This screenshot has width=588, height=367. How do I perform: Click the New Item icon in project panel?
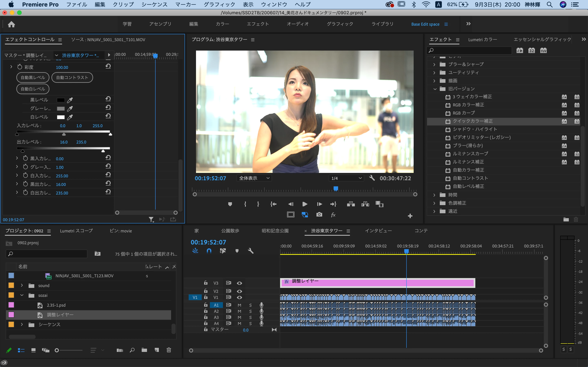click(157, 350)
